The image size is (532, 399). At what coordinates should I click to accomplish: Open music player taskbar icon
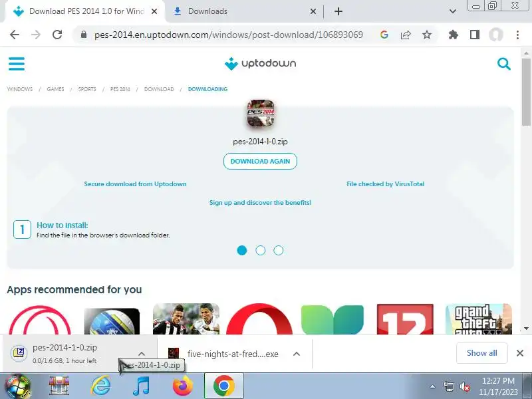[x=141, y=386]
